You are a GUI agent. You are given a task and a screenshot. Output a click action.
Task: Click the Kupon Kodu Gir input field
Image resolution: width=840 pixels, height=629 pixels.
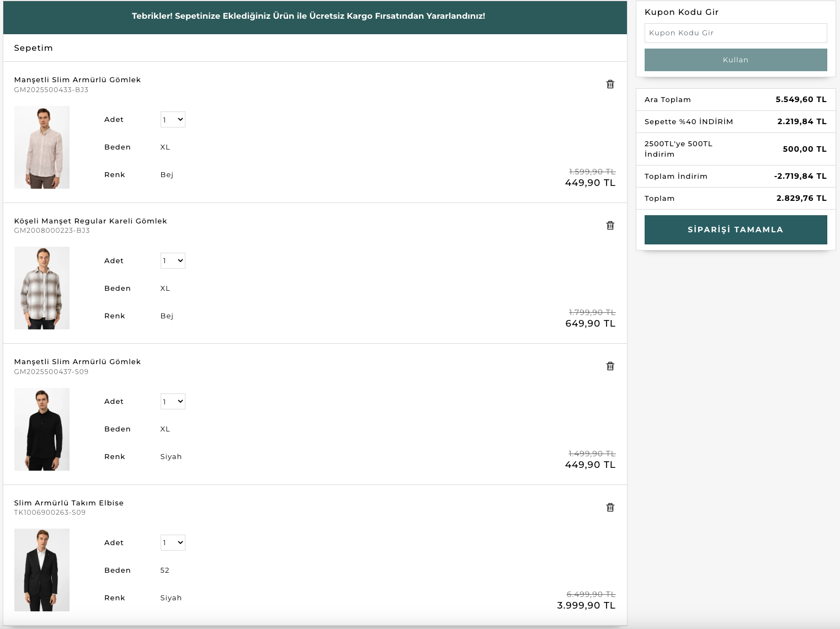click(736, 33)
